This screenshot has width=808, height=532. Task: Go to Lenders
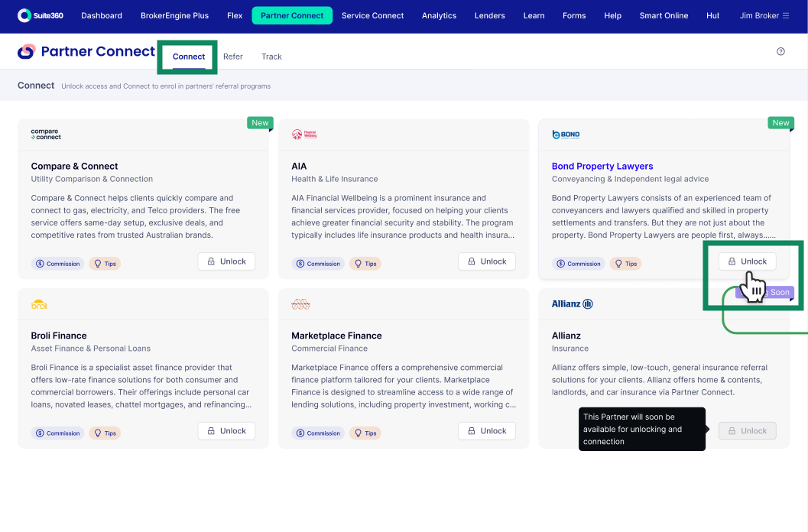click(x=489, y=15)
